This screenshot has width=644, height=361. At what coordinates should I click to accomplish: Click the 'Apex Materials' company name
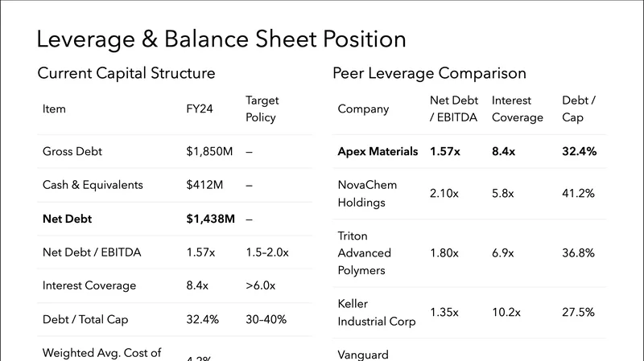click(378, 151)
